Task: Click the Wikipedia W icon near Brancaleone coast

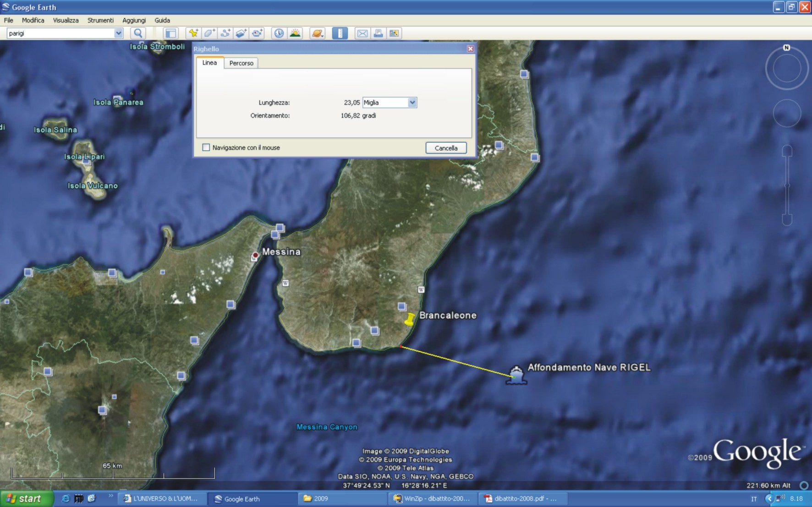Action: pos(421,289)
